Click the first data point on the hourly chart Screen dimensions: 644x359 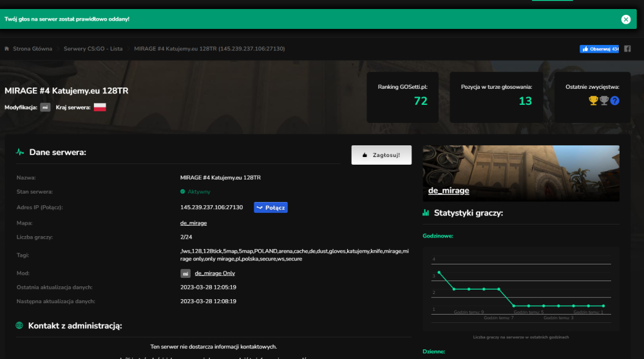[x=439, y=272]
